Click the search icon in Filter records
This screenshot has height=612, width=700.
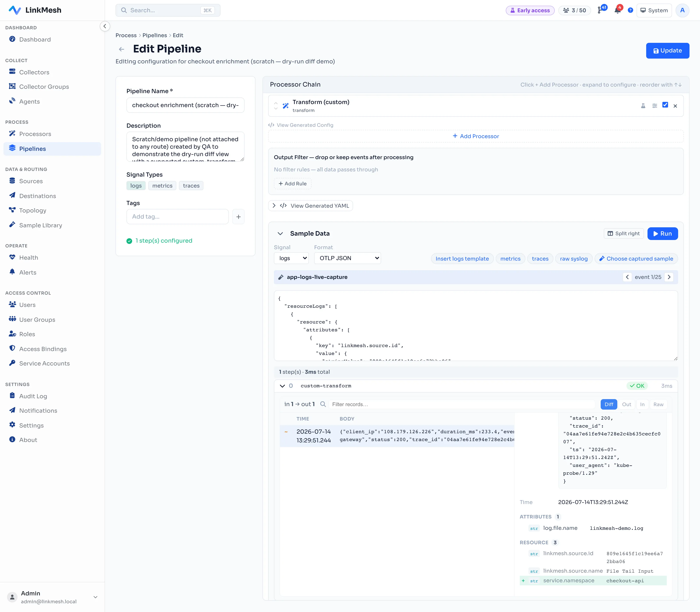[x=323, y=404]
